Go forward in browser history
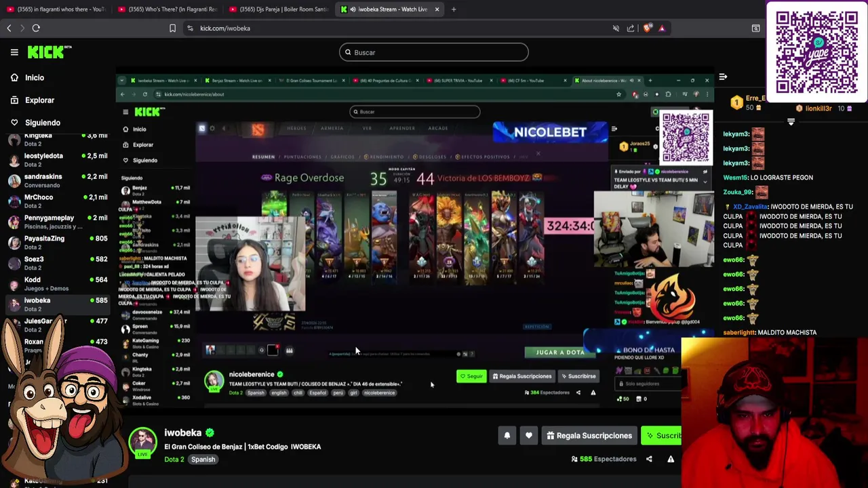This screenshot has width=868, height=488. 22,28
